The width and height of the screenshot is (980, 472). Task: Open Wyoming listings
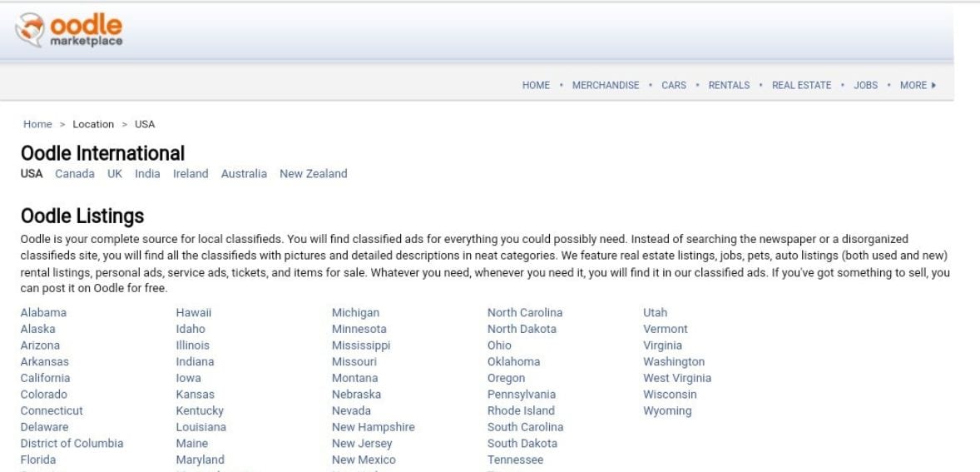667,410
